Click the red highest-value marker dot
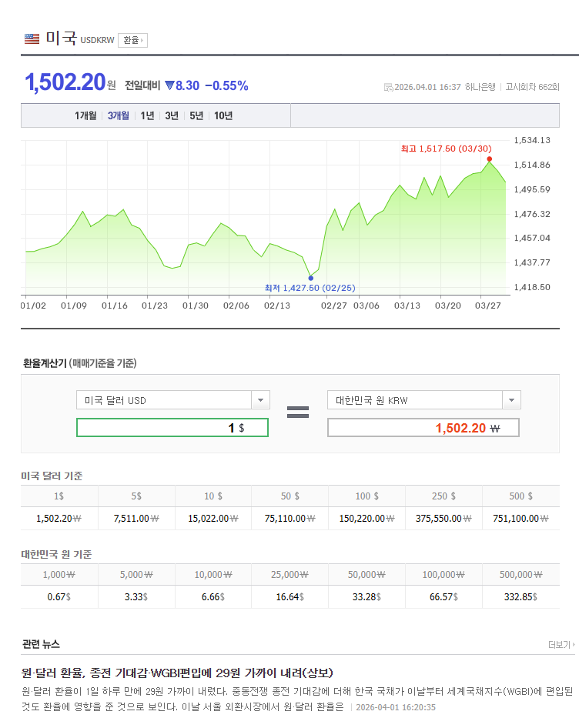Image resolution: width=579 pixels, height=728 pixels. 490,159
